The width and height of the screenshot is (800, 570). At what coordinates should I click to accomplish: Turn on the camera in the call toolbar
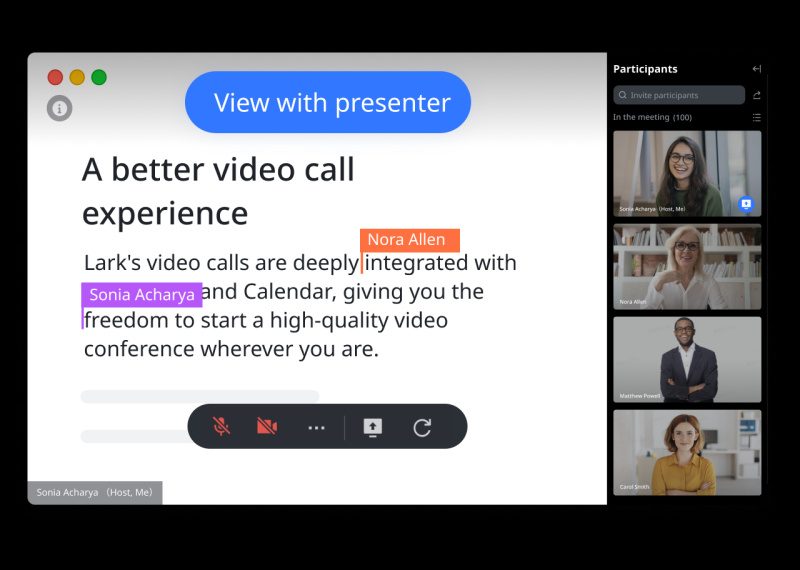pos(267,427)
